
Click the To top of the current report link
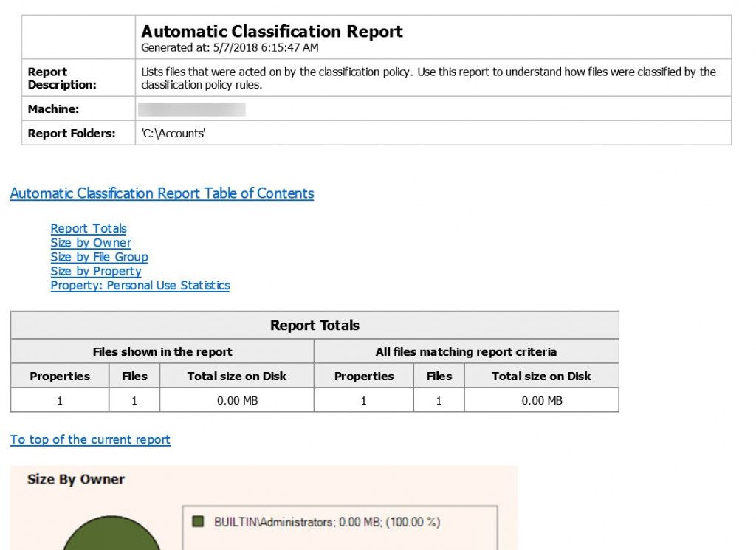(x=90, y=439)
